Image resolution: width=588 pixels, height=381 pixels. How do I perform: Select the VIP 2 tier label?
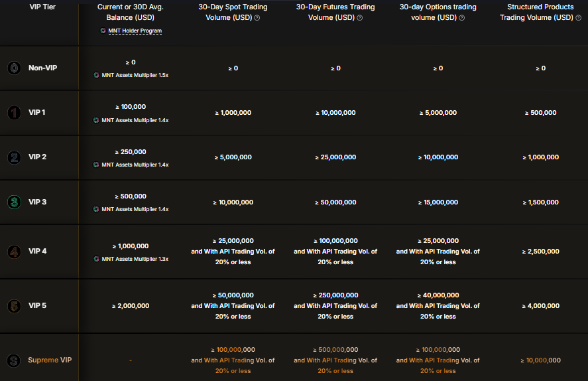coord(38,157)
